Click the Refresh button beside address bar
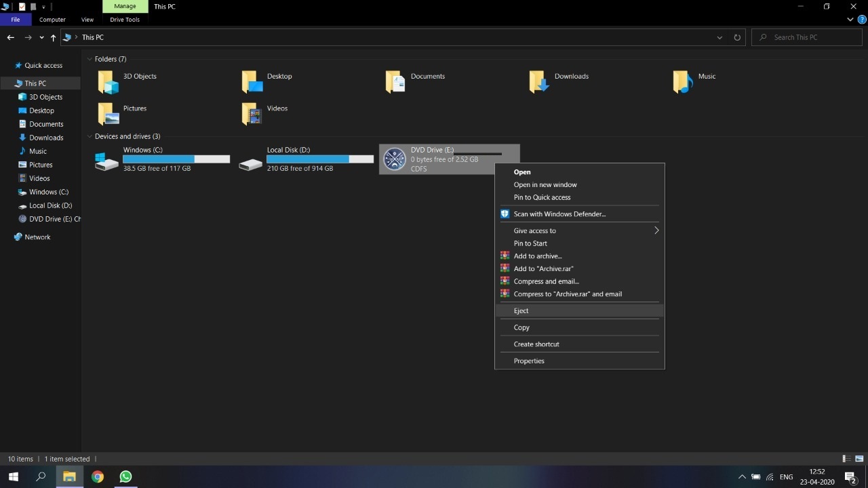This screenshot has width=868, height=488. point(737,37)
